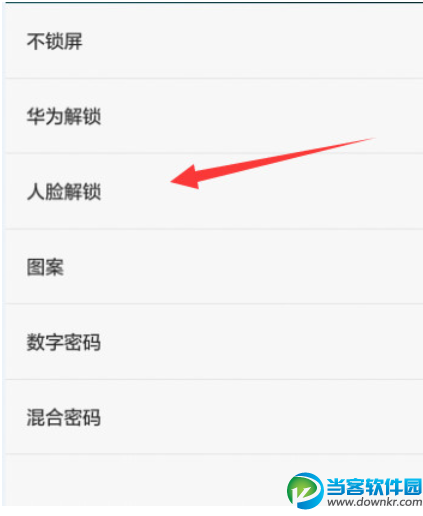This screenshot has width=423, height=516.
Task: Tap the empty row below 混合密码
Action: click(x=212, y=480)
